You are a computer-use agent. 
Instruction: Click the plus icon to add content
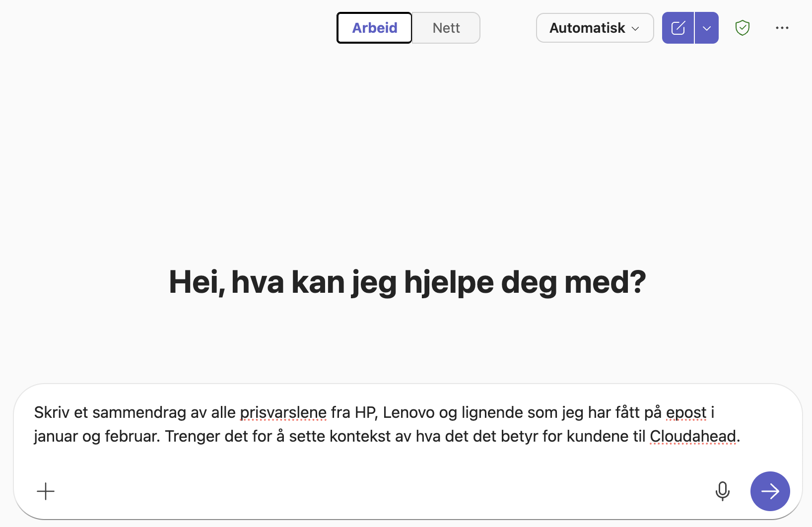click(46, 491)
